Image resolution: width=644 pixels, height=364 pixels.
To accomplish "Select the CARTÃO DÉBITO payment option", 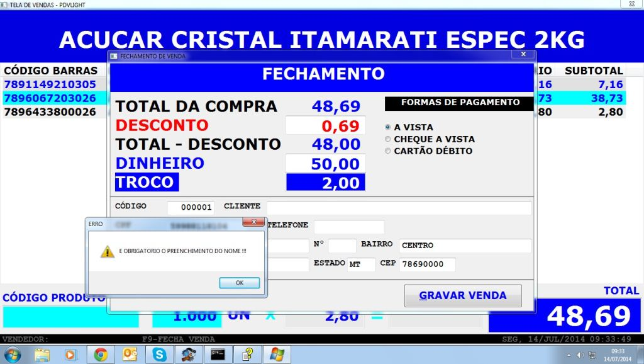I will [x=387, y=151].
